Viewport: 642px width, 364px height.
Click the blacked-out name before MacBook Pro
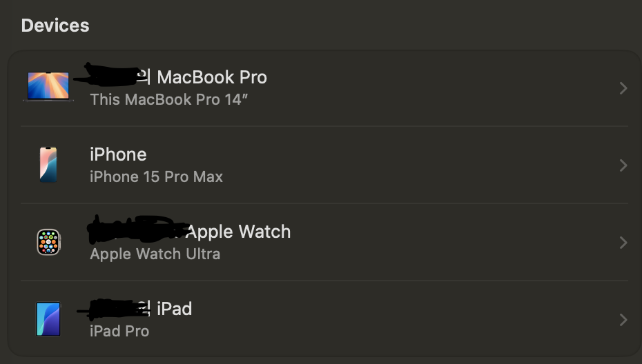point(111,75)
